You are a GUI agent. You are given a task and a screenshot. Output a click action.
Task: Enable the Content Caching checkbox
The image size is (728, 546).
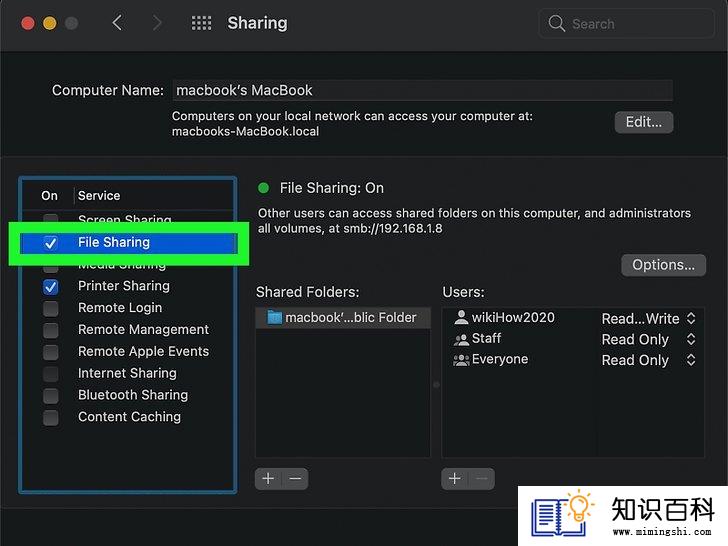(x=51, y=417)
